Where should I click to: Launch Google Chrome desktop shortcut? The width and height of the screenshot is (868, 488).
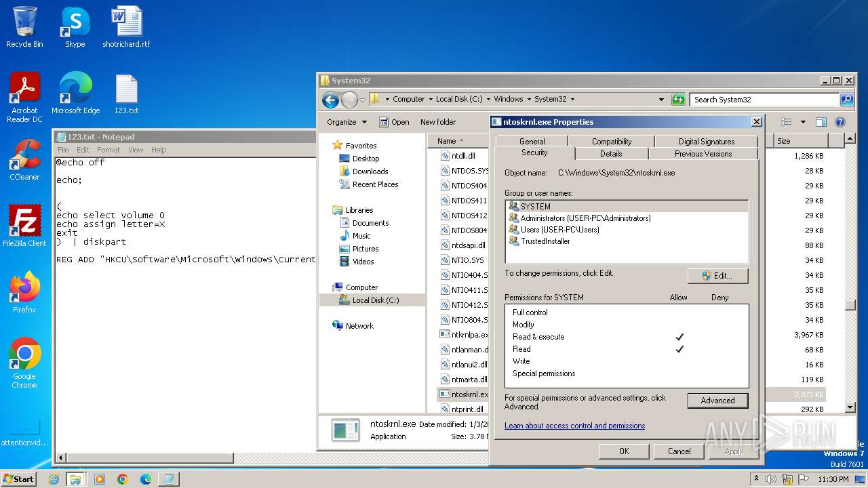24,363
